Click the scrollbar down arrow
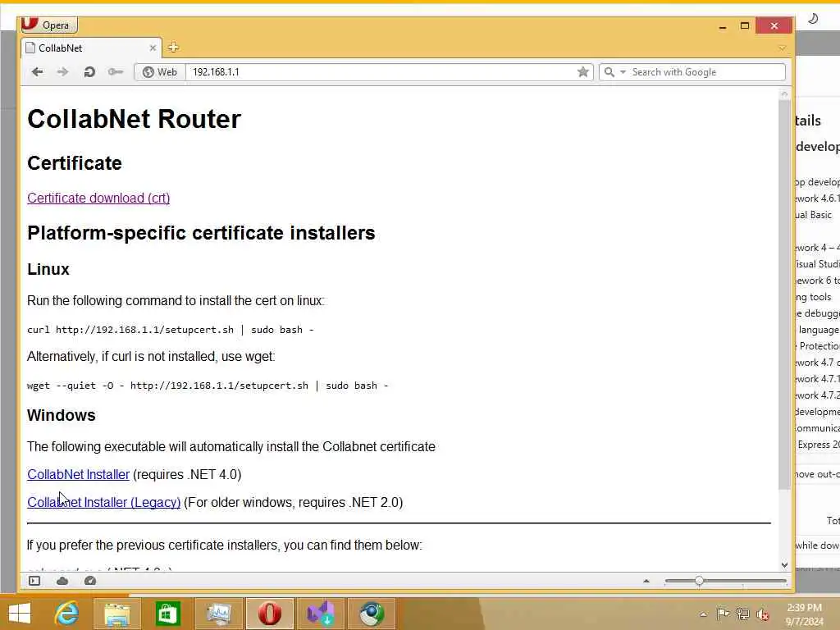 click(x=784, y=564)
